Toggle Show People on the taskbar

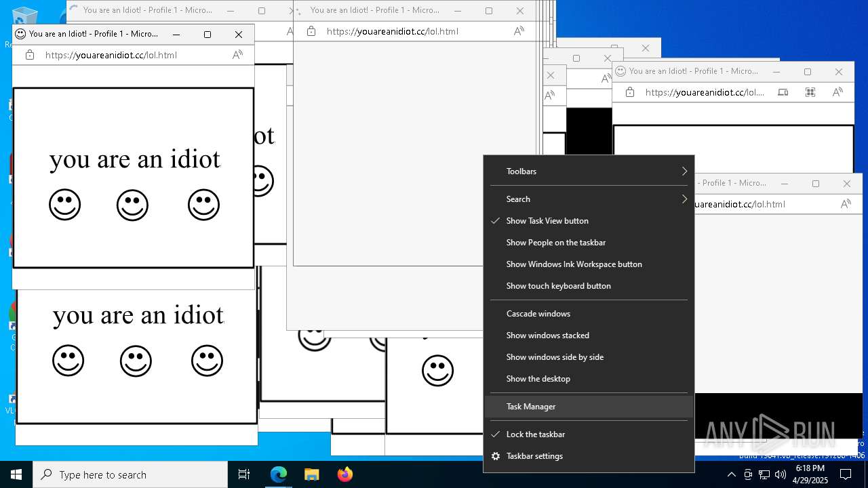[589, 243]
